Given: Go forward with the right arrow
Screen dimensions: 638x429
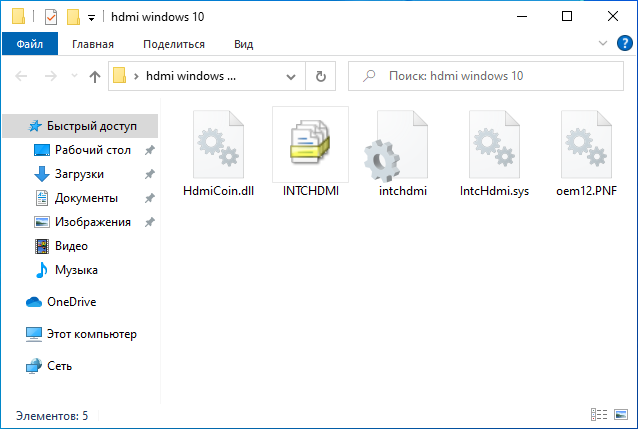Looking at the screenshot, I should (51, 76).
